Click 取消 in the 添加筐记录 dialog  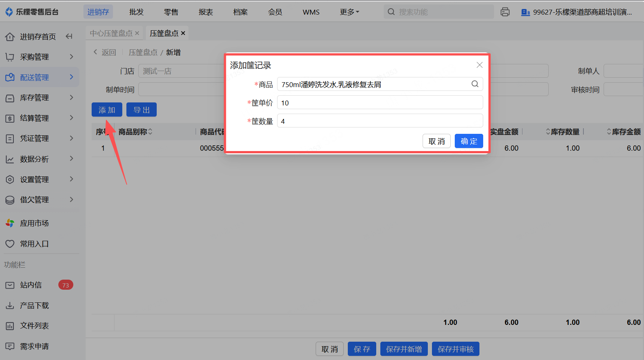436,141
